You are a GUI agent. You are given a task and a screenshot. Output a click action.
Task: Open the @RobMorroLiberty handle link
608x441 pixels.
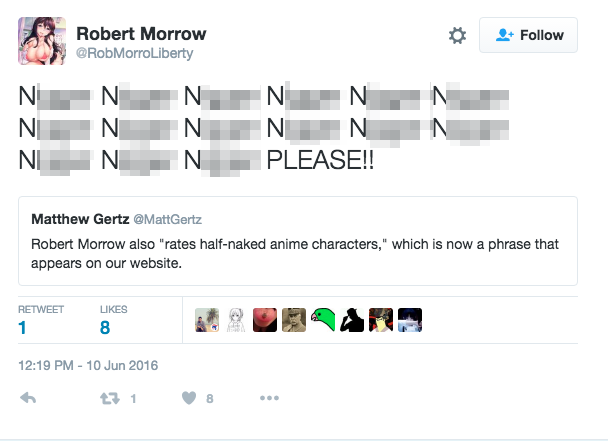tap(134, 53)
